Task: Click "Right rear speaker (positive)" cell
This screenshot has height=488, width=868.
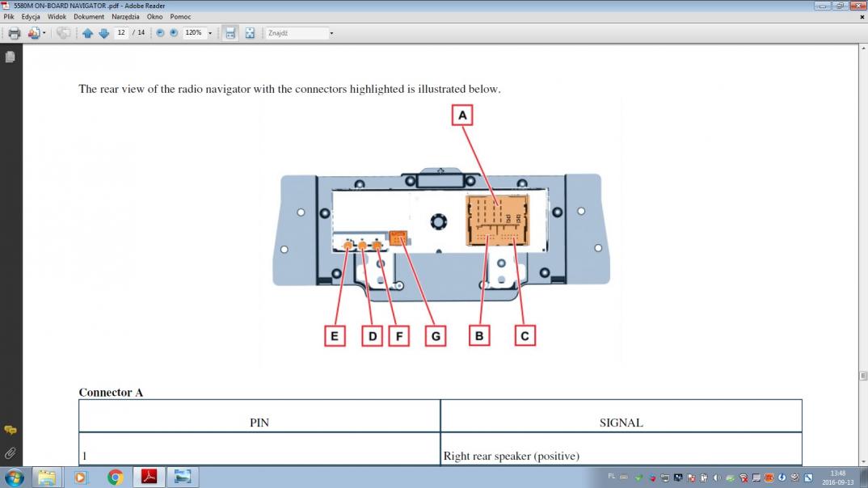Action: (x=622, y=449)
